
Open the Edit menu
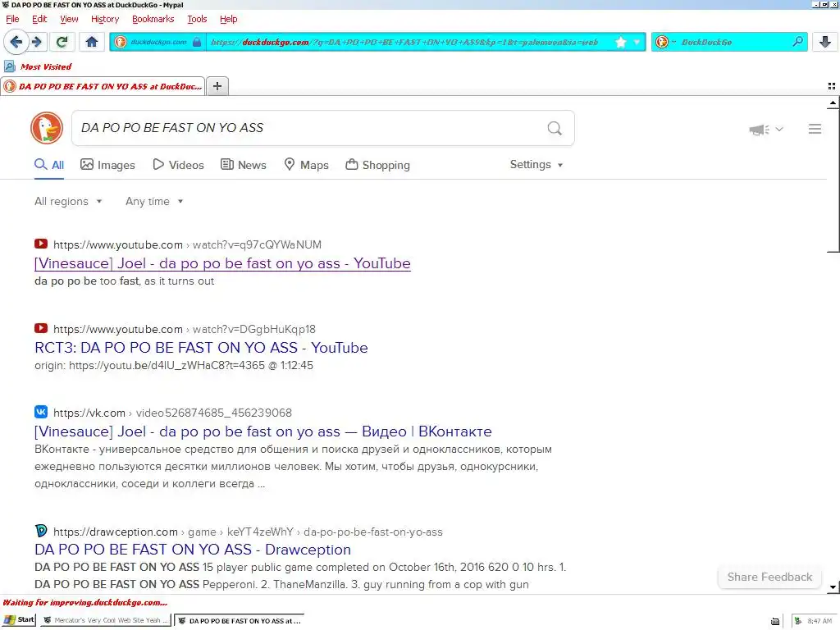39,19
